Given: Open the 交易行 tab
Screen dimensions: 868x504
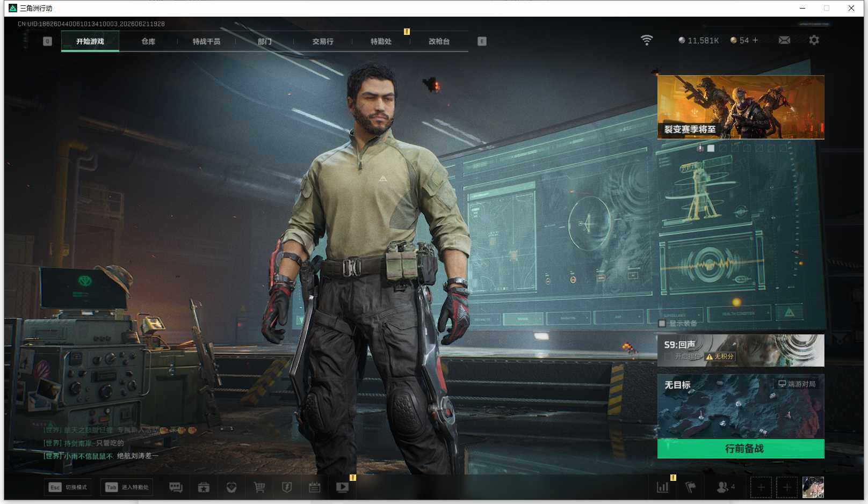Looking at the screenshot, I should point(323,41).
